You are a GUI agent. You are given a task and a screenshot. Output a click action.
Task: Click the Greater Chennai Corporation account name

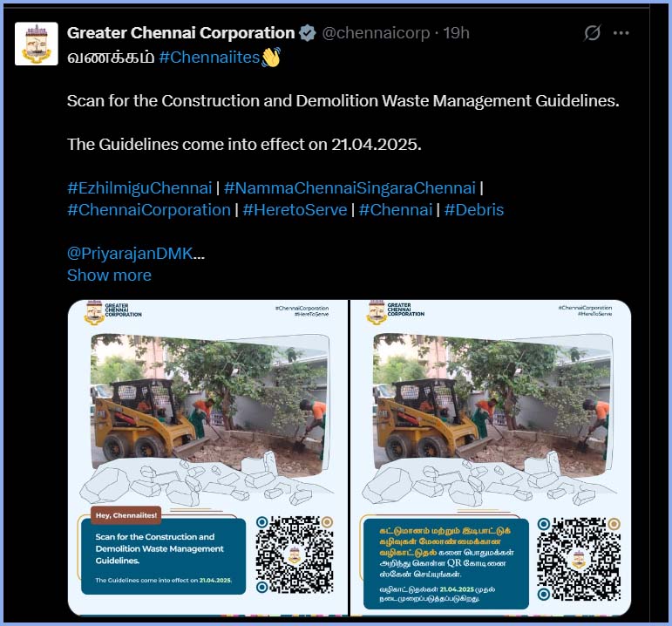click(x=181, y=33)
